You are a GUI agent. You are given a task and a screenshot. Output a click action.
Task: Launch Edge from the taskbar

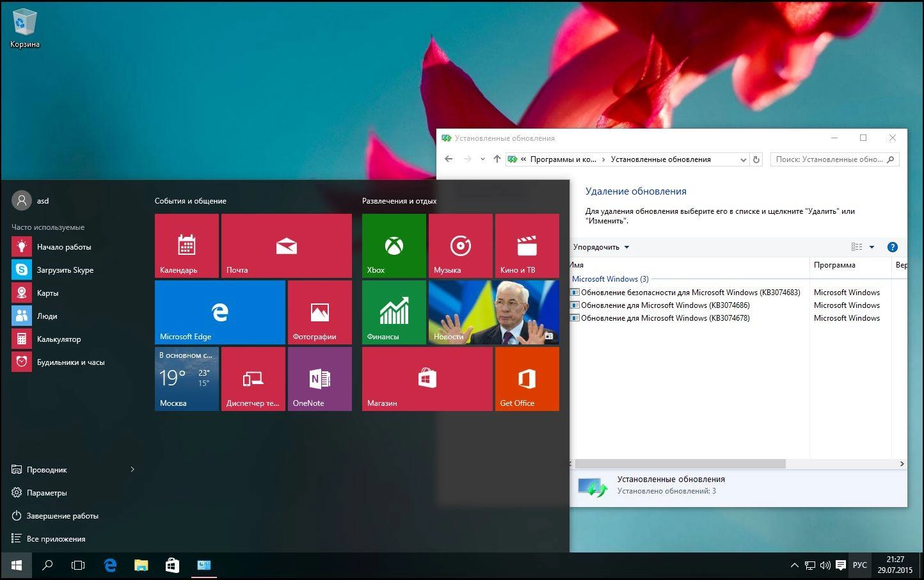[x=110, y=565]
